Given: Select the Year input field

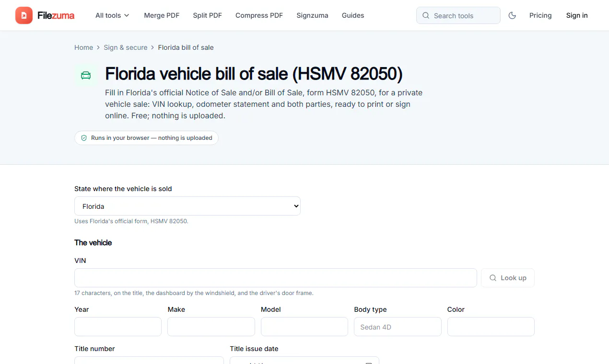Looking at the screenshot, I should click(118, 327).
